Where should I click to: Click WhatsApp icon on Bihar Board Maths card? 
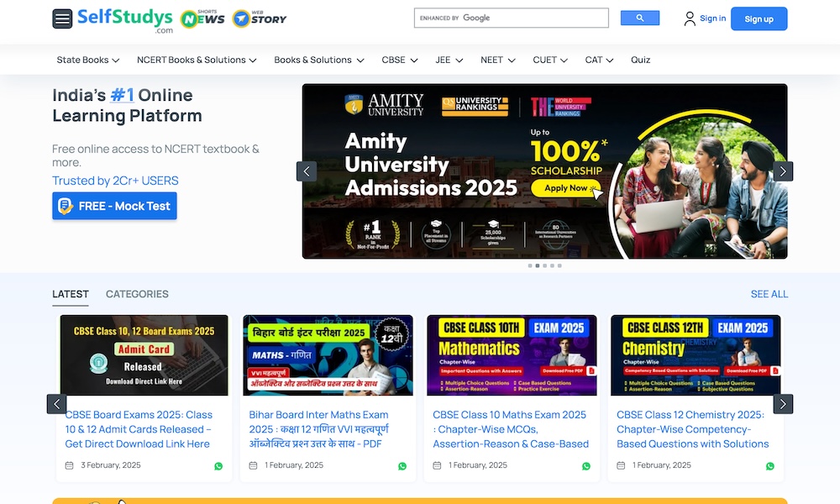pyautogui.click(x=402, y=466)
